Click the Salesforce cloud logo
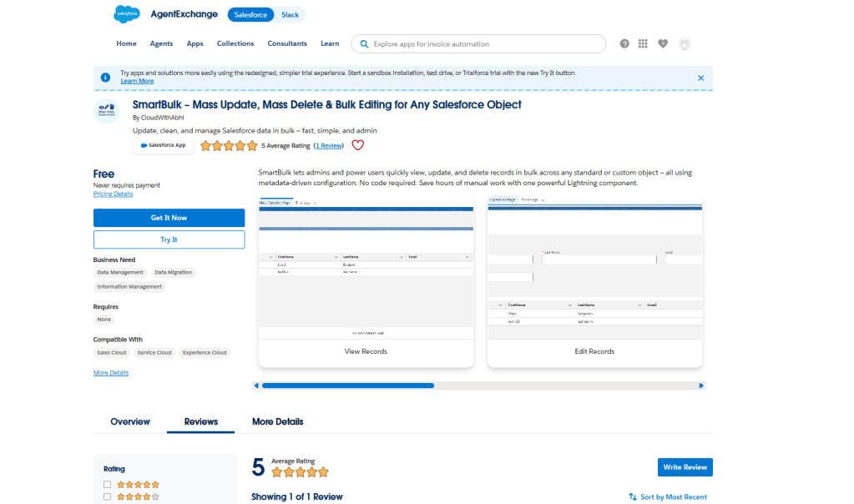Screen dimensions: 854x504 (128, 14)
